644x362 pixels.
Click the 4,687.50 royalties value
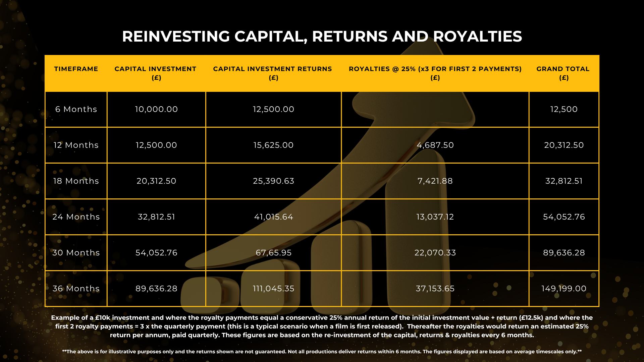[x=435, y=145]
